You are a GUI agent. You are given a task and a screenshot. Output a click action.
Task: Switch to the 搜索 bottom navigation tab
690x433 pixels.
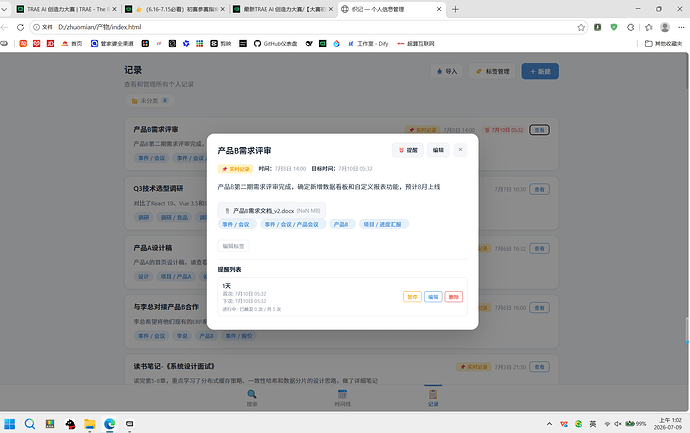pos(252,398)
